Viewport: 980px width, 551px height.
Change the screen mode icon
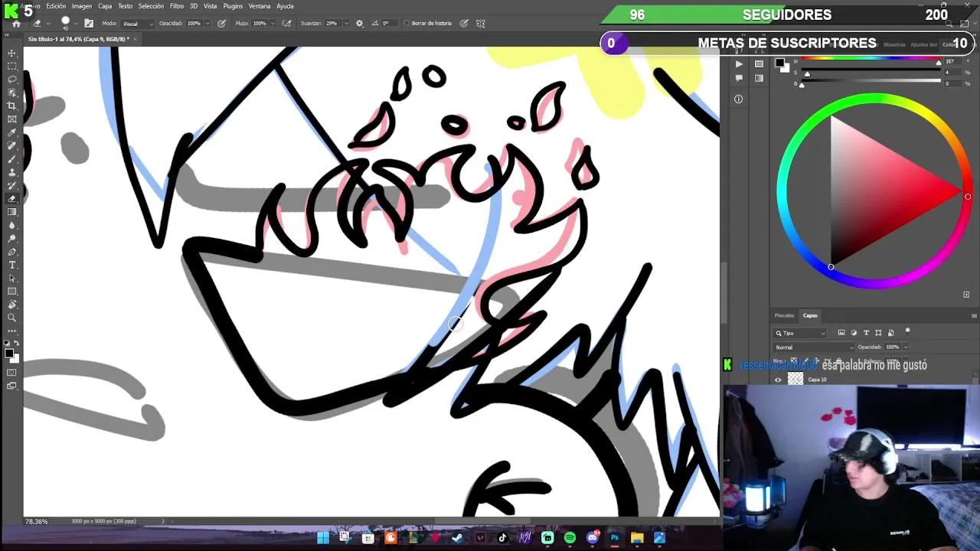pyautogui.click(x=12, y=386)
